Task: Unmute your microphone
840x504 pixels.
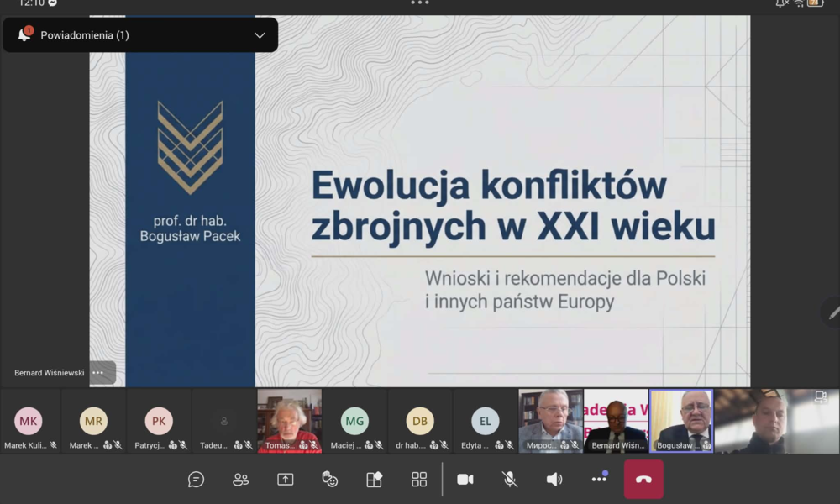Action: (510, 479)
